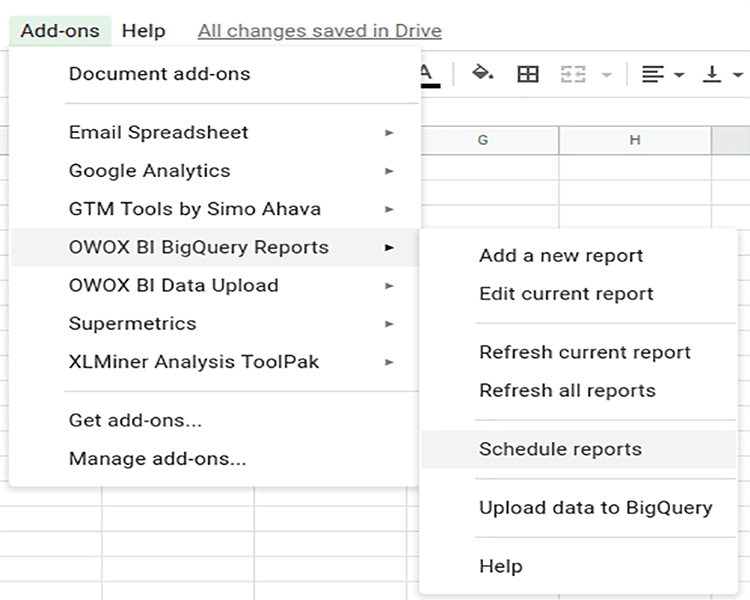Click the vertical align icon
Viewport: 750px width, 600px height.
click(712, 74)
